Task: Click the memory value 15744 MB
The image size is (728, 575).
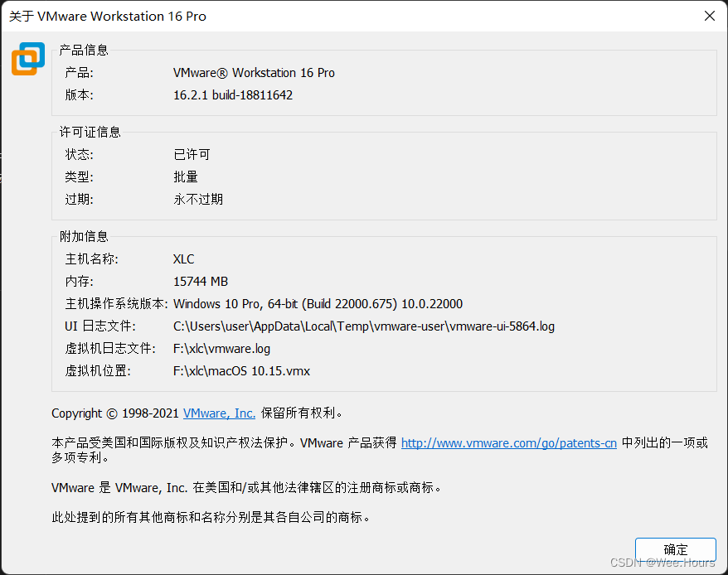Action: coord(201,281)
